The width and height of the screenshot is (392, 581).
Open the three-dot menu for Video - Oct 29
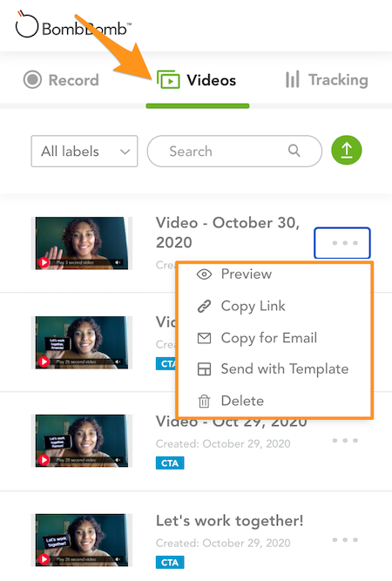coord(345,440)
